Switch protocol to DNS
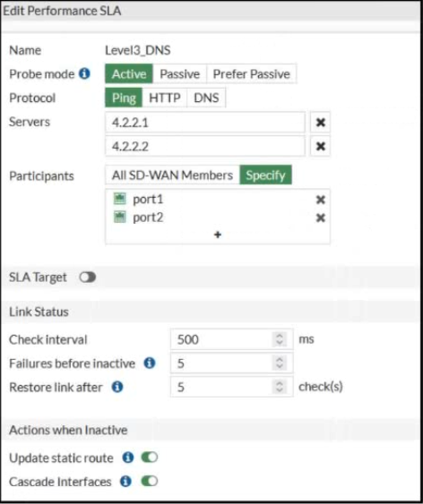This screenshot has width=423, height=504. tap(206, 98)
